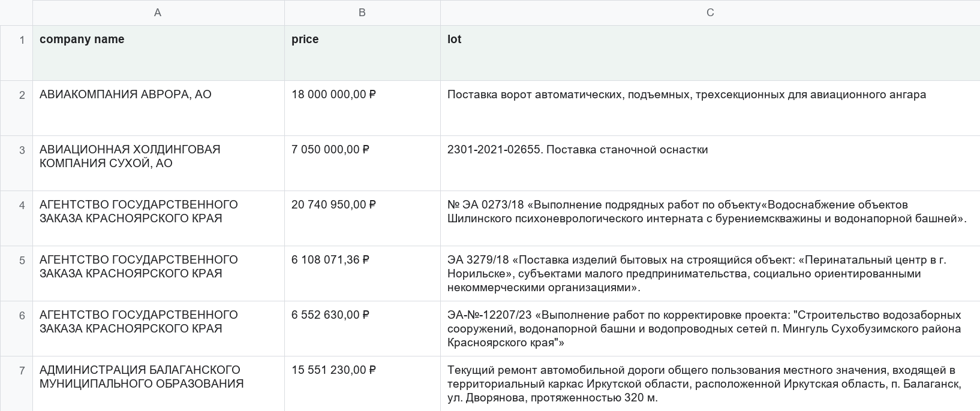The width and height of the screenshot is (980, 411).
Task: Click the 'company name' header cell
Action: pos(158,53)
